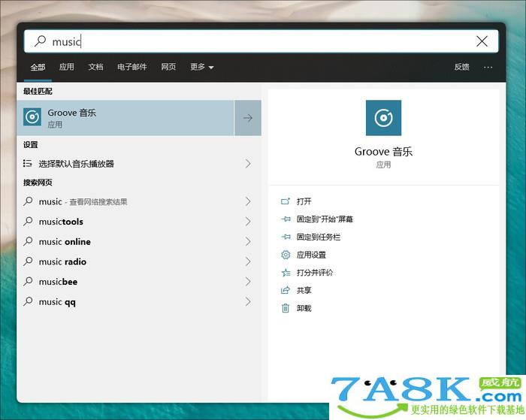Choose 卸载 uninstall option

coord(304,308)
